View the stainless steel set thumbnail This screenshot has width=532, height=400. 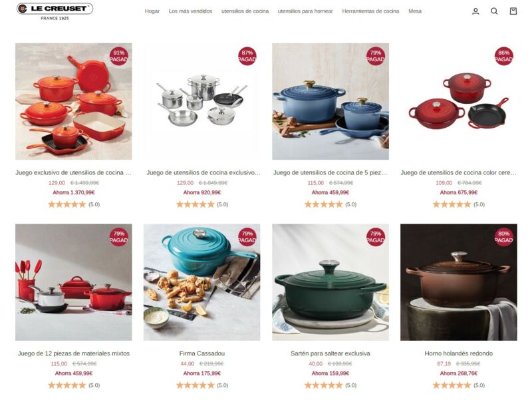[202, 101]
